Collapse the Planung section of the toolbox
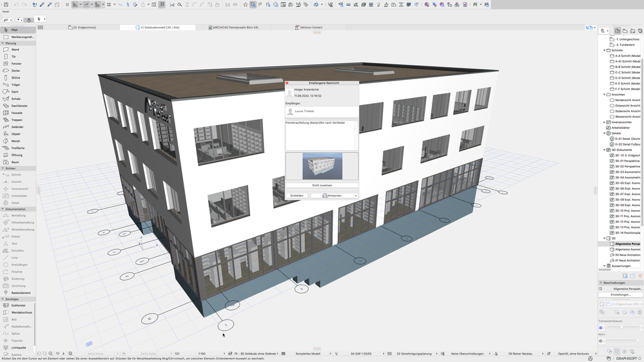This screenshot has height=362, width=644. (3, 43)
